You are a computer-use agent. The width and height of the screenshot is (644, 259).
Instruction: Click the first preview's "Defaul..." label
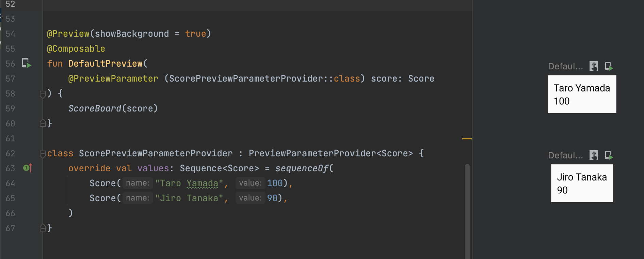[x=565, y=66]
